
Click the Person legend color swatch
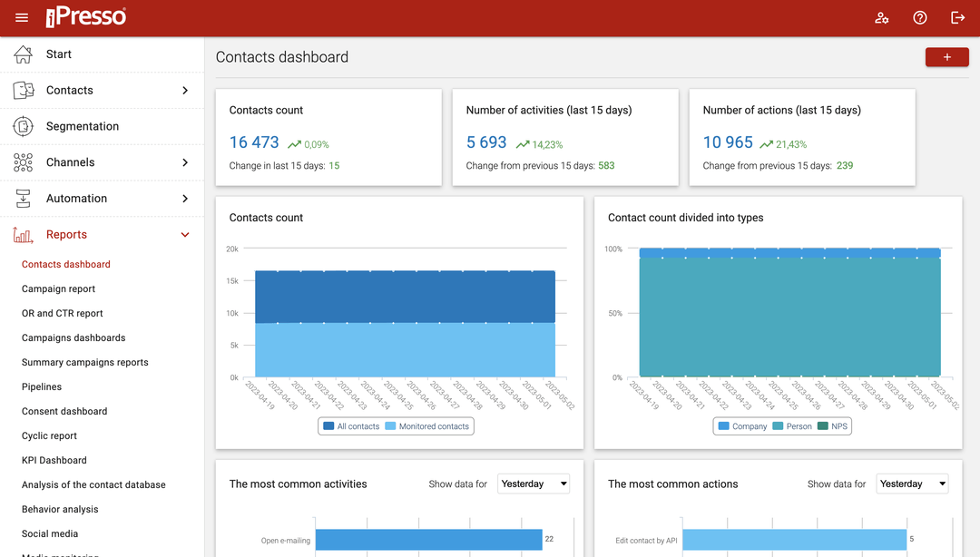click(779, 425)
